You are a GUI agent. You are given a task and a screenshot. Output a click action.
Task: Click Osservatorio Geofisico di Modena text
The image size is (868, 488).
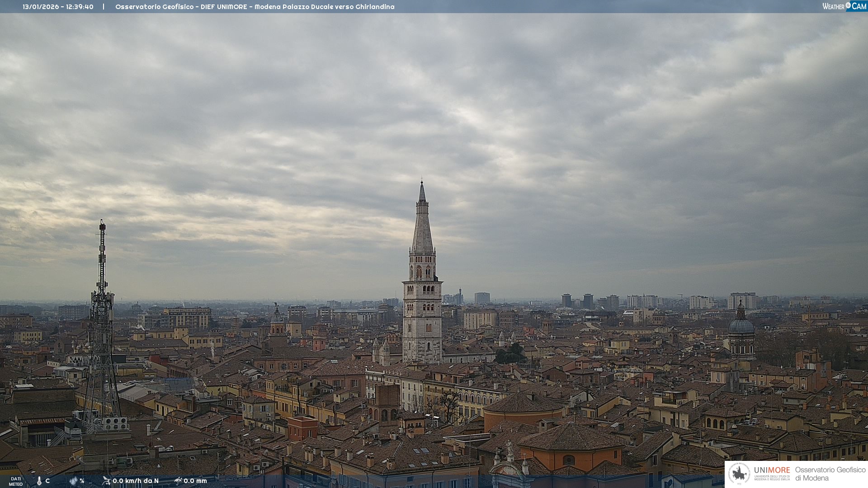830,474
